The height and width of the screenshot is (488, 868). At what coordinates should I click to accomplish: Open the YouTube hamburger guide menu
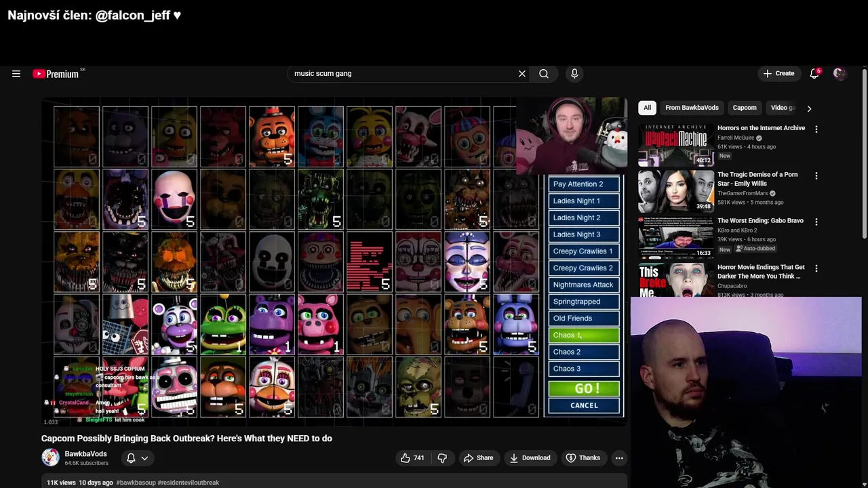pos(16,74)
